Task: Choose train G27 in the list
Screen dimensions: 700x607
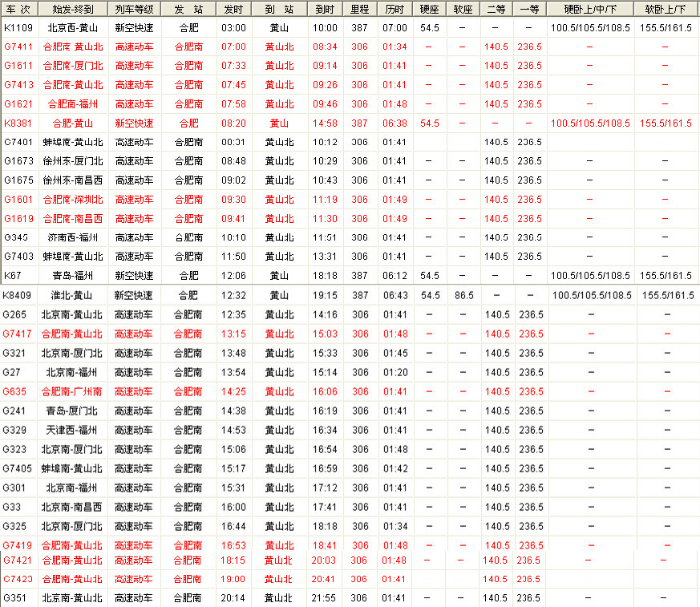Action: point(11,372)
